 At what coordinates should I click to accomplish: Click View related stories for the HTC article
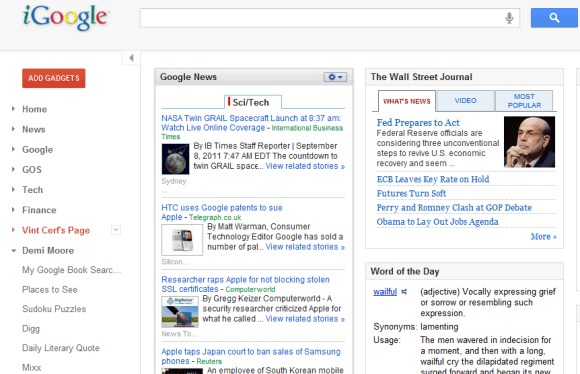click(x=305, y=247)
